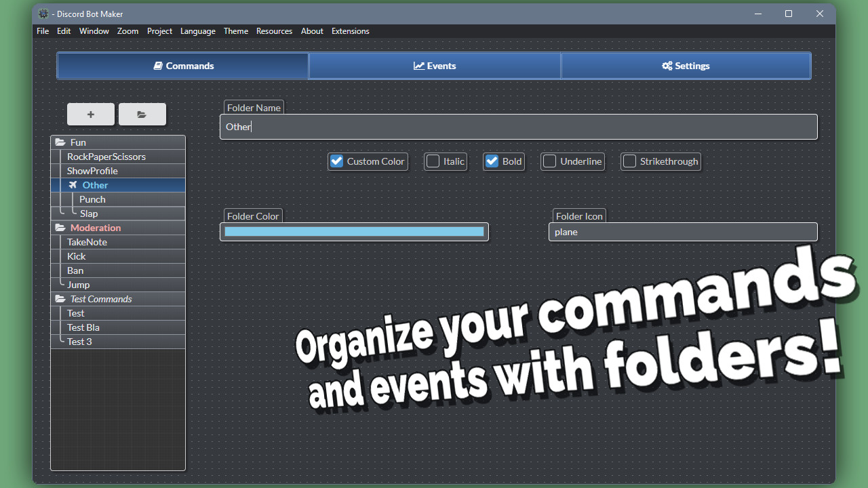The width and height of the screenshot is (868, 488).
Task: Click the chart icon on the Events tab
Action: pyautogui.click(x=418, y=66)
